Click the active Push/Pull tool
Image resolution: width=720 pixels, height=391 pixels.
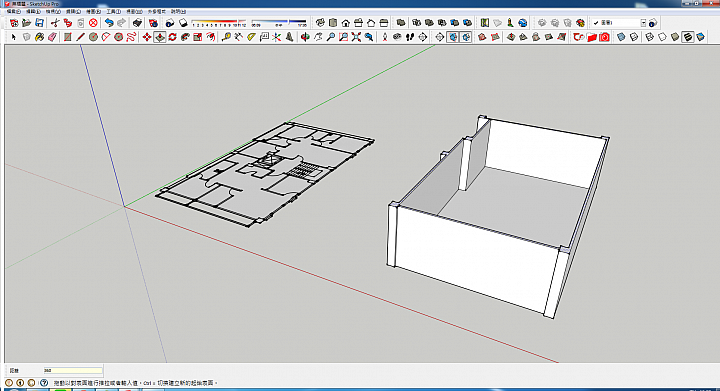[160, 37]
